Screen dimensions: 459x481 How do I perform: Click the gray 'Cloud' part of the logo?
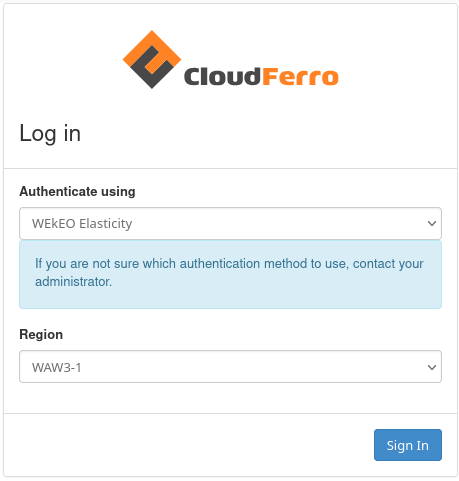(x=222, y=77)
